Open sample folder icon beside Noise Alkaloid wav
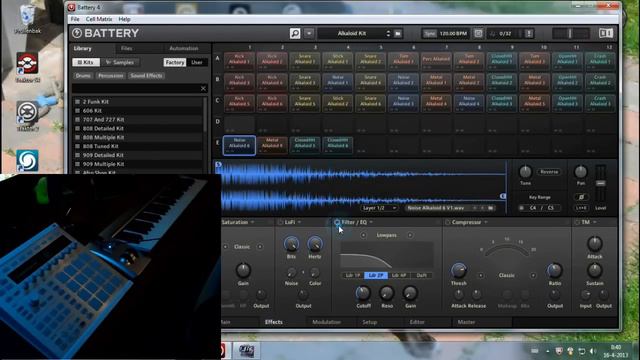This screenshot has width=640, height=360. pyautogui.click(x=490, y=208)
